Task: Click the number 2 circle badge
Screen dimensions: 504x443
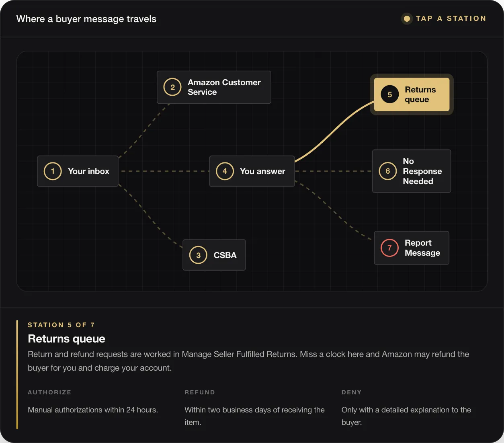Action: click(172, 87)
